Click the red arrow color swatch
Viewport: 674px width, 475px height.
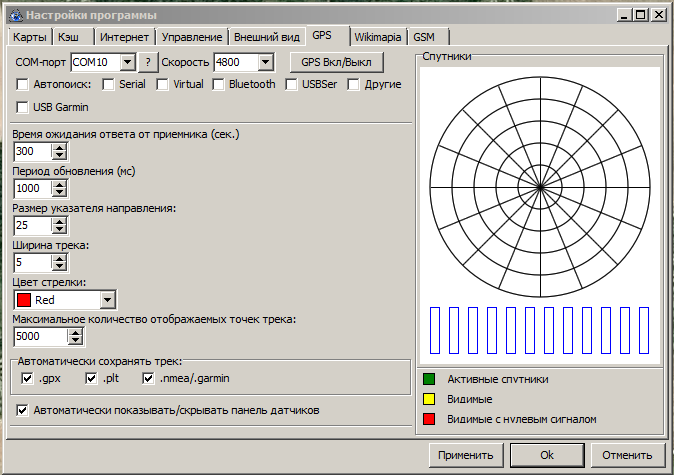pos(24,299)
